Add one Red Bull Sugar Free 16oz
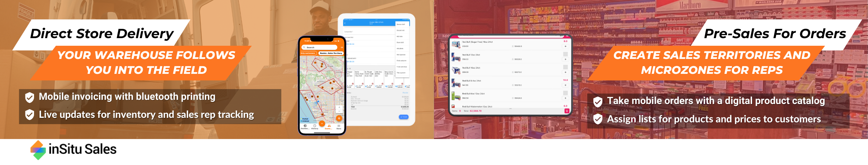Image resolution: width=868 pixels, height=165 pixels. pyautogui.click(x=565, y=46)
